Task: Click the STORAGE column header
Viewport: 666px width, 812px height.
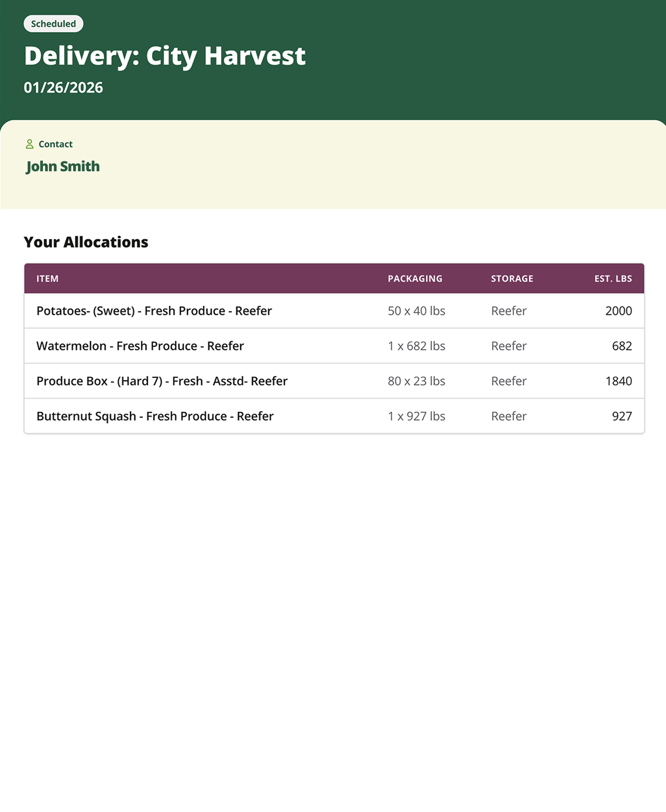Action: tap(512, 279)
